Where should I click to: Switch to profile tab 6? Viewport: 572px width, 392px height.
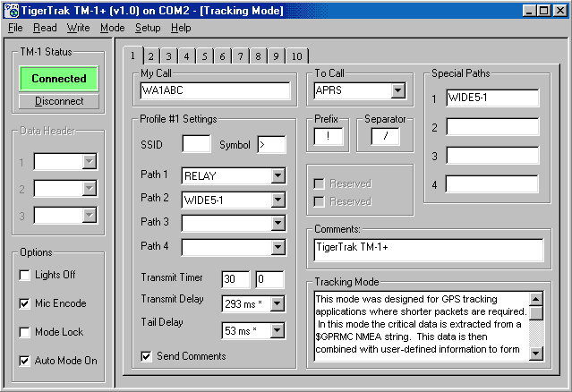pyautogui.click(x=222, y=56)
